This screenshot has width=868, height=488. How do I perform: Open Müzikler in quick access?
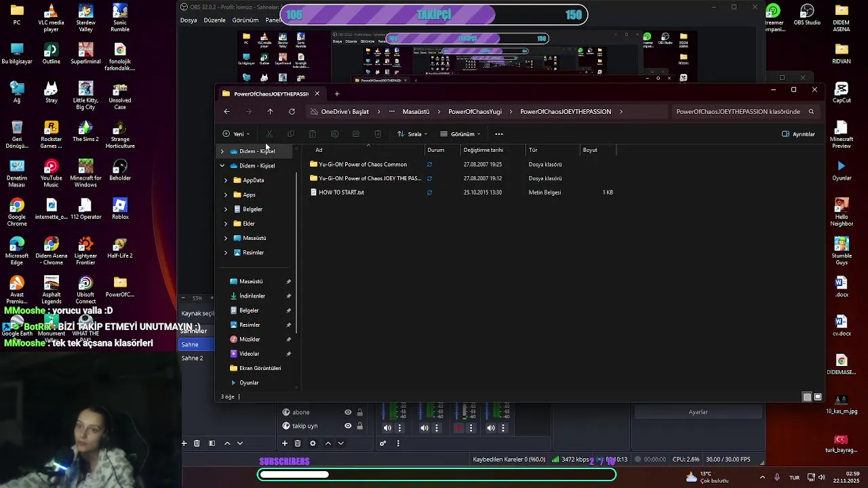pyautogui.click(x=250, y=340)
